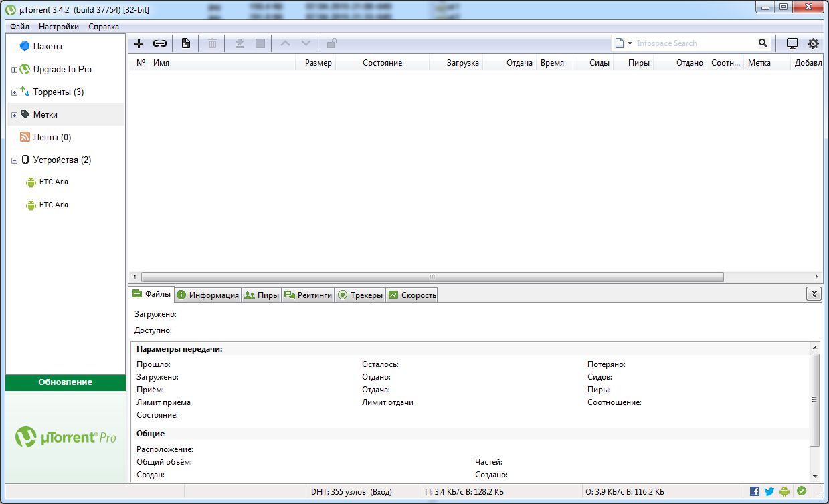Sort by № column header
The image size is (829, 504).
[141, 63]
